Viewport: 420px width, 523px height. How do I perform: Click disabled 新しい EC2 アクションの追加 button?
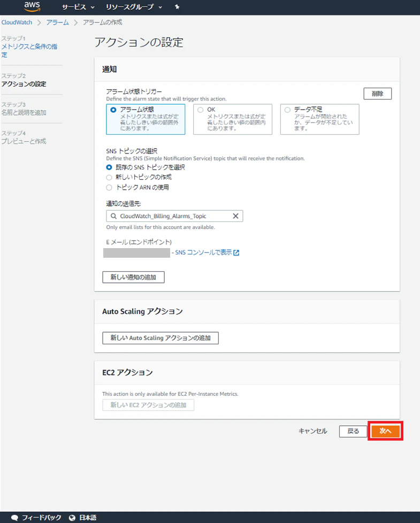pos(148,405)
